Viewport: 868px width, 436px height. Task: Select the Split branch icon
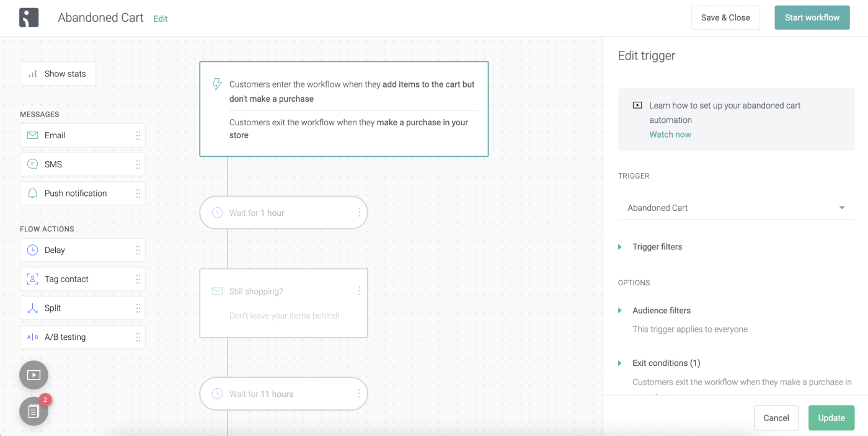pos(33,308)
